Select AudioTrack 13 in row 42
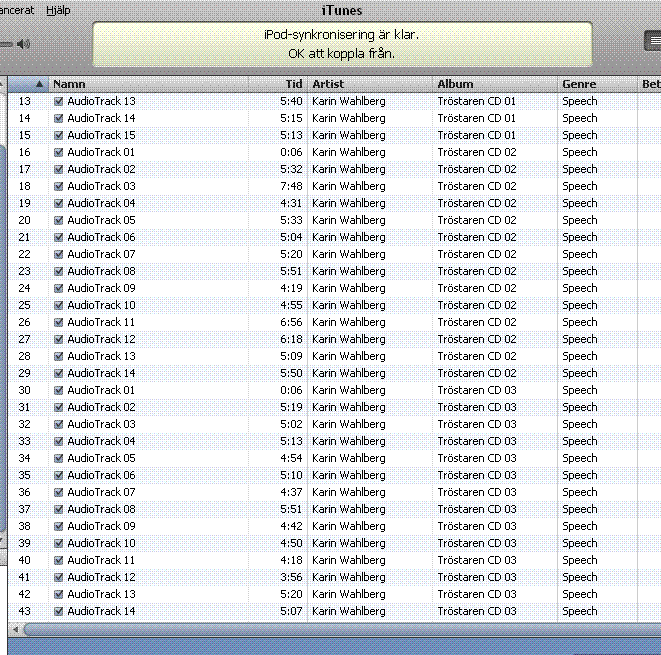Viewport: 661px width, 655px height. (101, 594)
